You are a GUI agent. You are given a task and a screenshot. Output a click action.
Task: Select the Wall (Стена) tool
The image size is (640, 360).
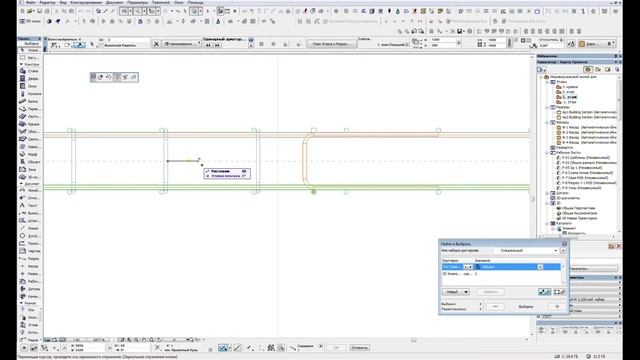tap(29, 71)
